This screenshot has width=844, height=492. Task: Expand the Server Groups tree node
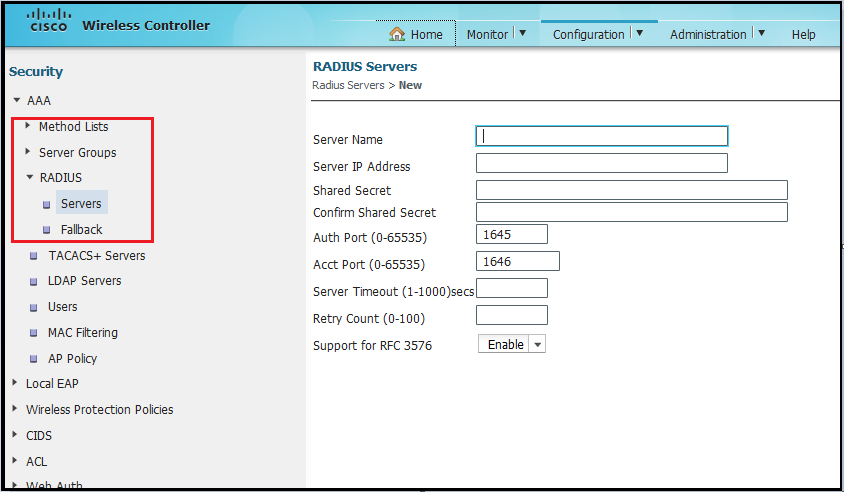pyautogui.click(x=28, y=152)
